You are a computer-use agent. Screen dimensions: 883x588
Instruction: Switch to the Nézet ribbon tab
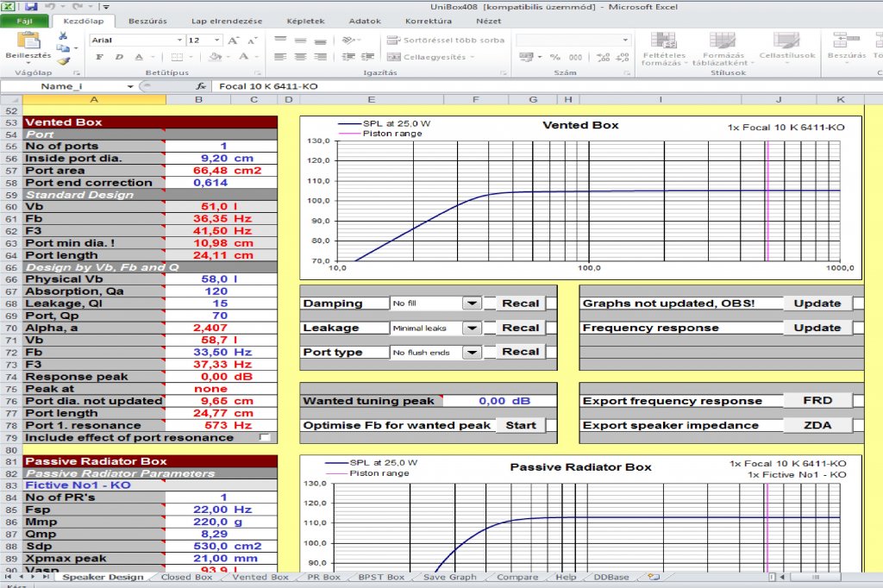pyautogui.click(x=488, y=21)
